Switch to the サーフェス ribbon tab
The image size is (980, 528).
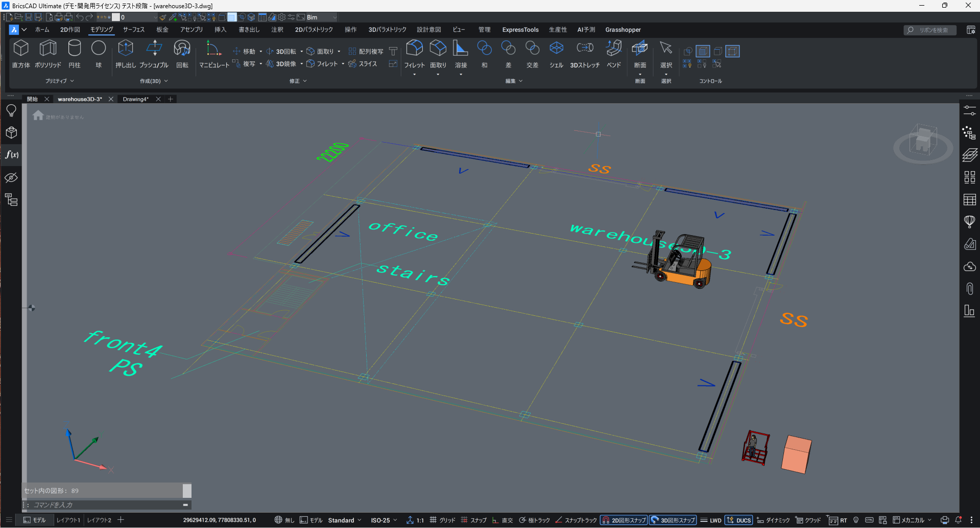pyautogui.click(x=133, y=30)
